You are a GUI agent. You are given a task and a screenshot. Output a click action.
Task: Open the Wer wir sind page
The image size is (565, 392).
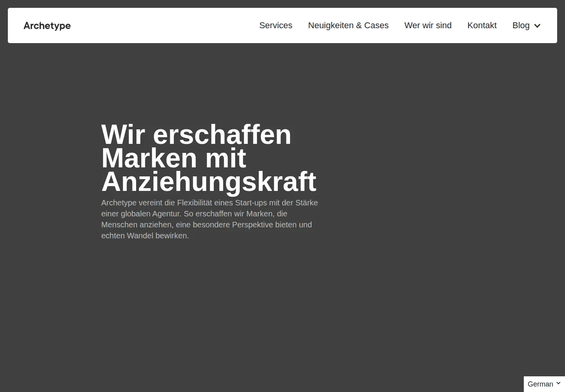coord(428,25)
